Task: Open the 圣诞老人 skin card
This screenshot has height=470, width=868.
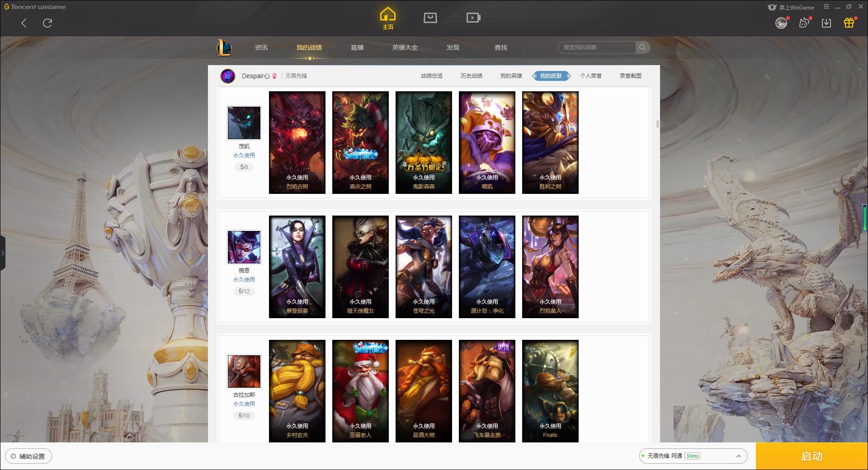Action: [x=360, y=391]
